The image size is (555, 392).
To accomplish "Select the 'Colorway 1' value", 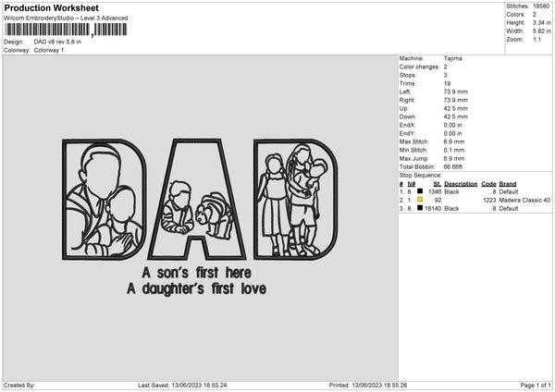I will 49,50.
